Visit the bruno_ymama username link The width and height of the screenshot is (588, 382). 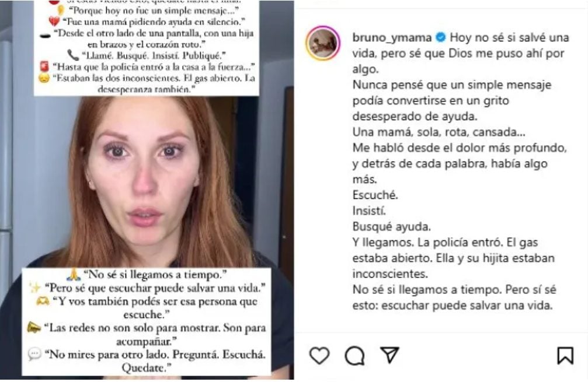[392, 37]
